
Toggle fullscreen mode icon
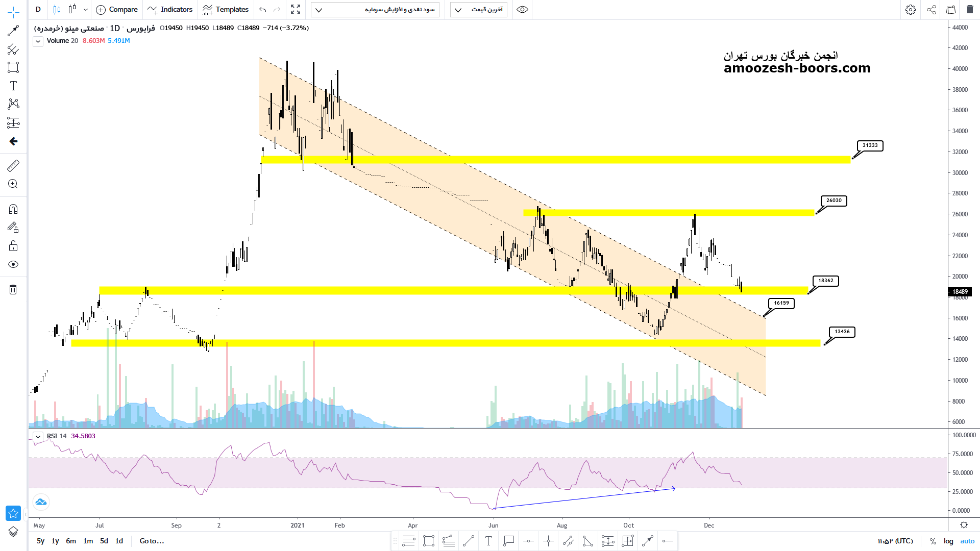coord(296,10)
